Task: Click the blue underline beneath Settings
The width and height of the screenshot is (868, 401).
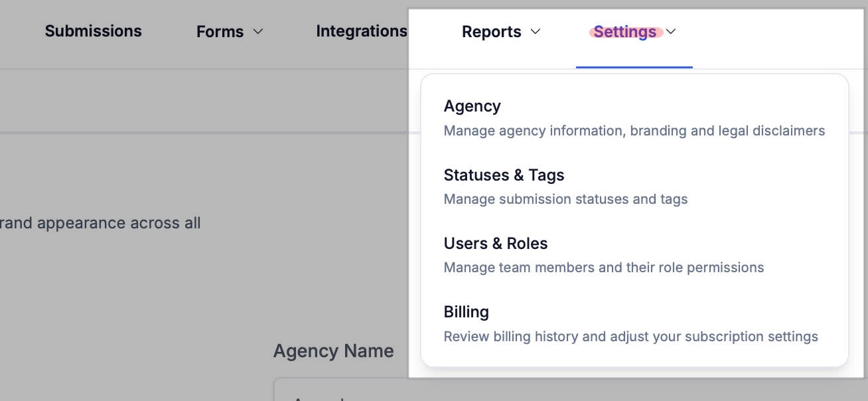Action: [634, 67]
